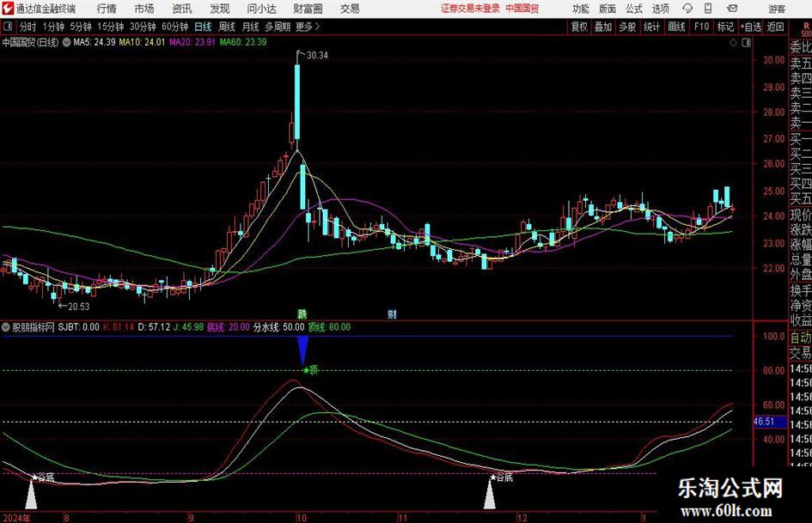Open the 功能 menu
This screenshot has height=523, width=812.
[581, 9]
